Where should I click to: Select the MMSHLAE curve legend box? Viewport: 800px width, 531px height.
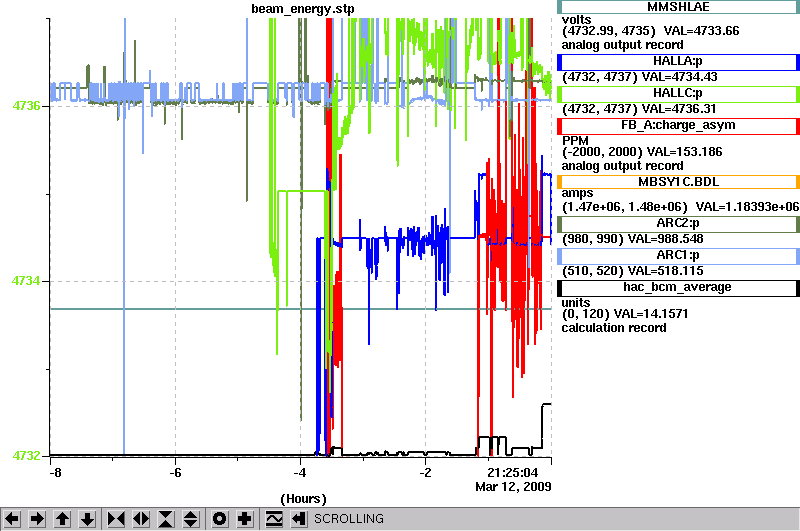(x=678, y=7)
